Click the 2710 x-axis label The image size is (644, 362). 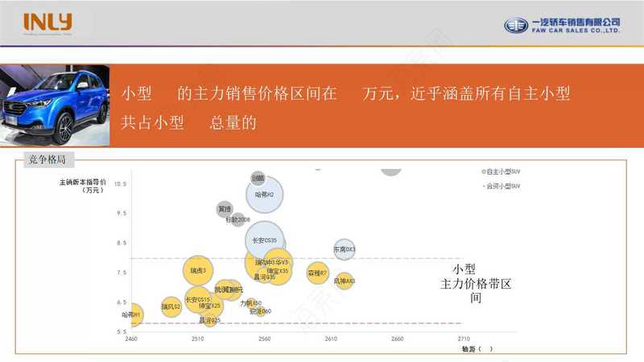coord(464,339)
